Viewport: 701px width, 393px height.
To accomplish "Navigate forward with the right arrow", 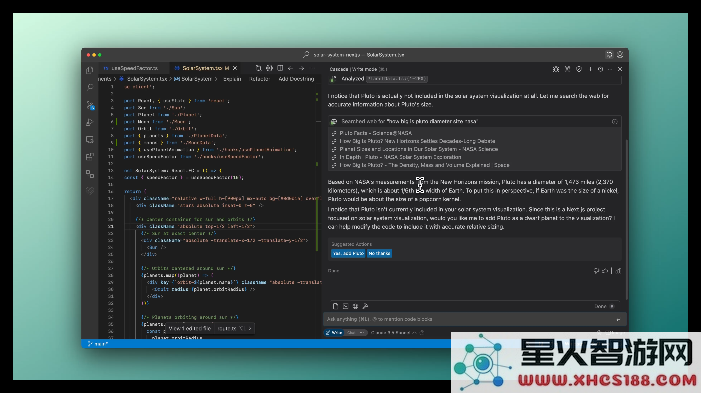I will click(x=301, y=68).
